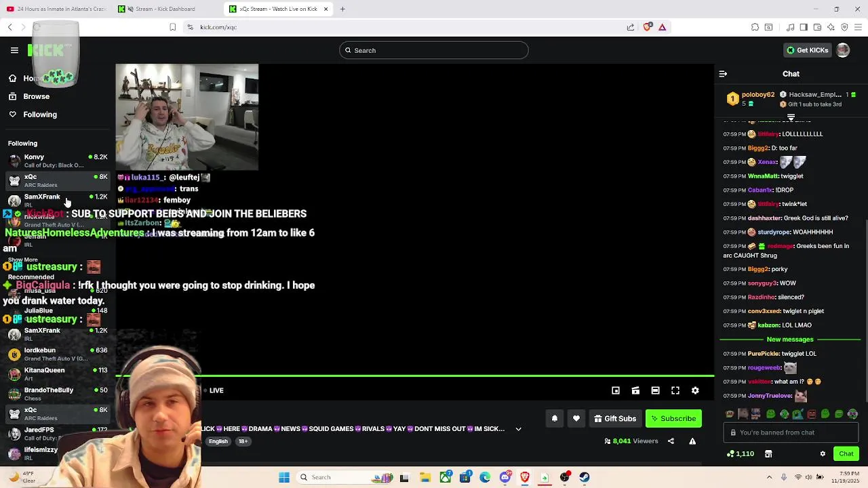This screenshot has height=488, width=868.
Task: Open Brave Leo AI sparkle icon
Action: tap(831, 27)
